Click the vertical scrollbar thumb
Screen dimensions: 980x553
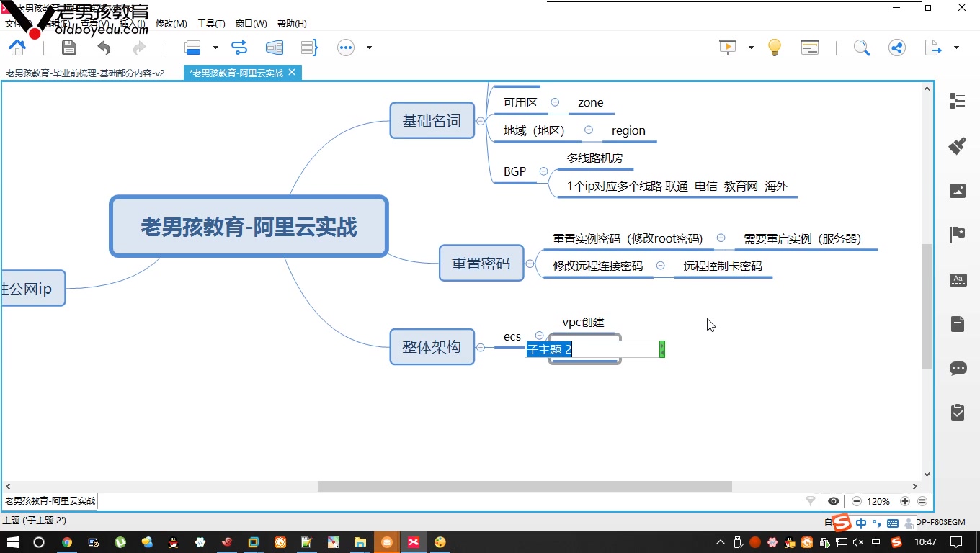click(x=927, y=306)
